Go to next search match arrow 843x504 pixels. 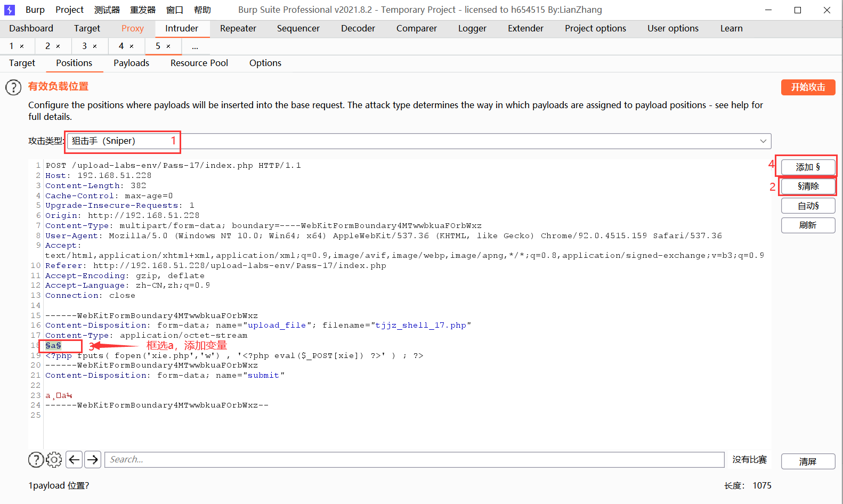pyautogui.click(x=93, y=459)
